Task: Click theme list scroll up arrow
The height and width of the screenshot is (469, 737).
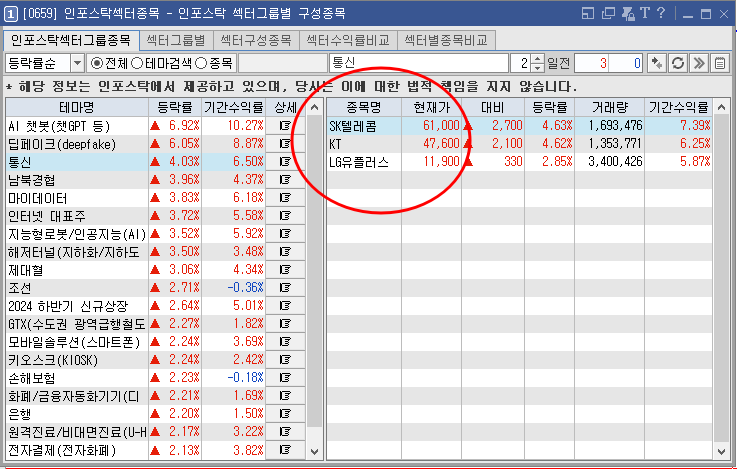Action: (314, 108)
